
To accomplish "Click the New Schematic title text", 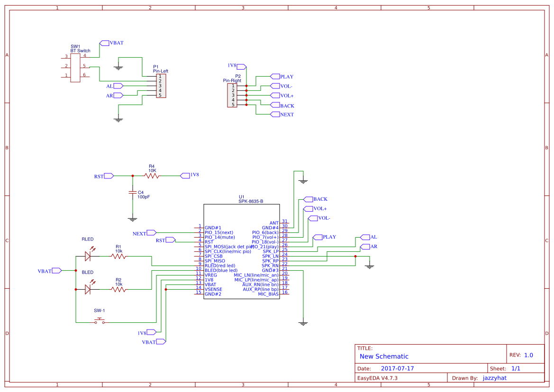I will pos(383,356).
